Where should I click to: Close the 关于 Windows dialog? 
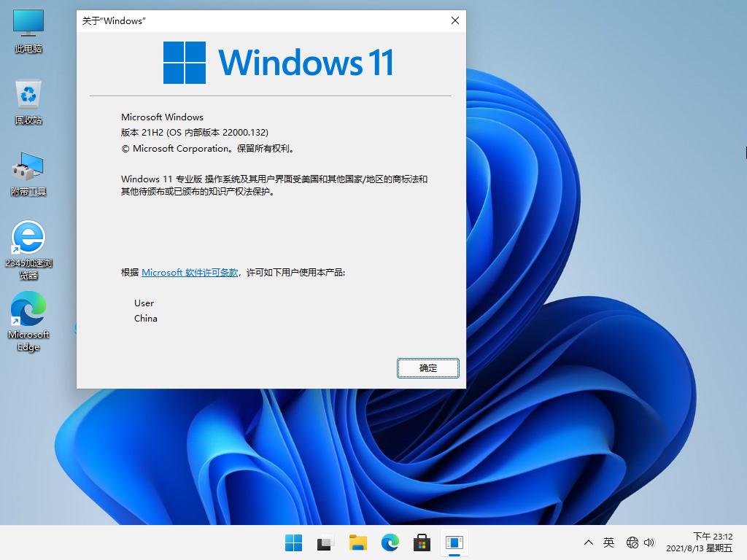455,20
